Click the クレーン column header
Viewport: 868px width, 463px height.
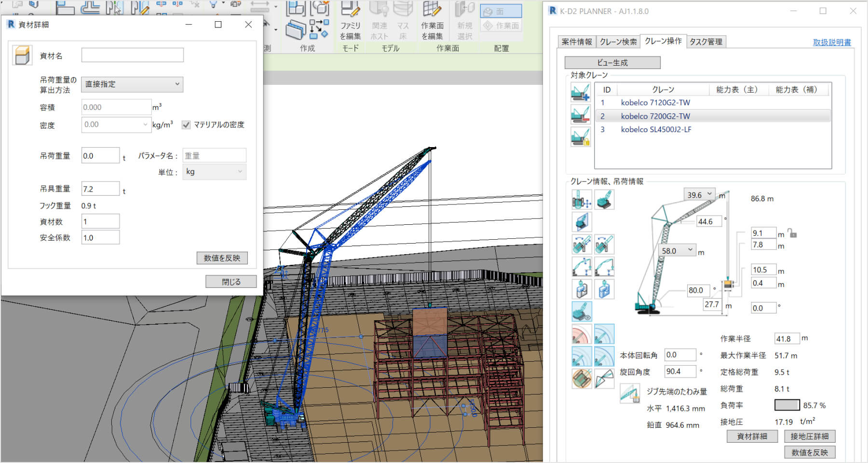click(x=663, y=90)
